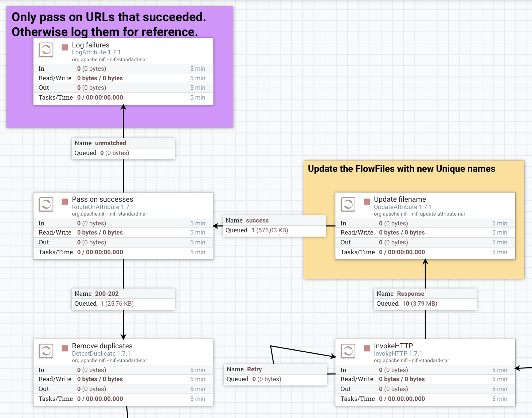Click the Pass on successes title
This screenshot has width=532, height=418.
pyautogui.click(x=102, y=199)
